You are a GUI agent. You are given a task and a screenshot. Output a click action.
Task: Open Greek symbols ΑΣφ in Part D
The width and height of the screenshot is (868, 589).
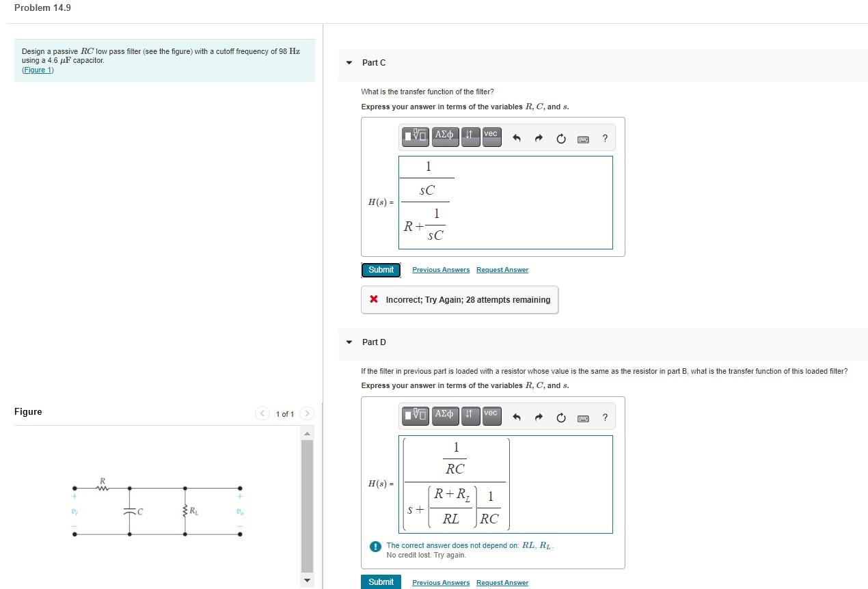[x=444, y=415]
